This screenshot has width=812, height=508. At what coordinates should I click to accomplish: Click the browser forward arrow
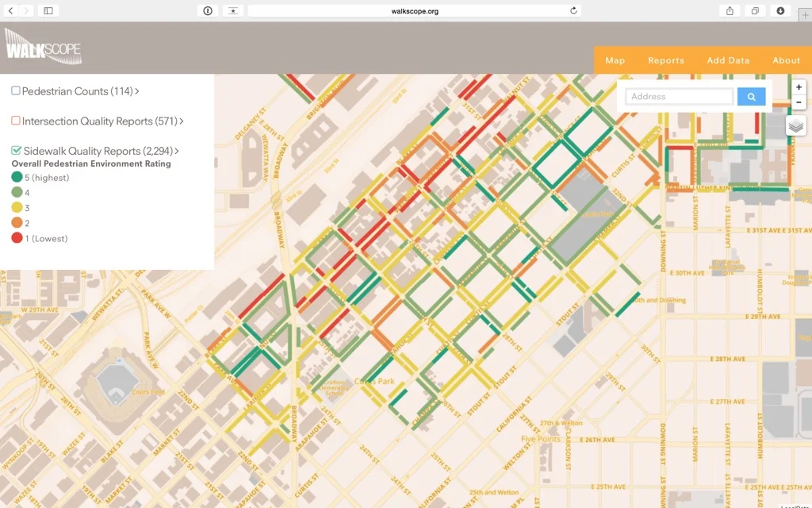[26, 10]
